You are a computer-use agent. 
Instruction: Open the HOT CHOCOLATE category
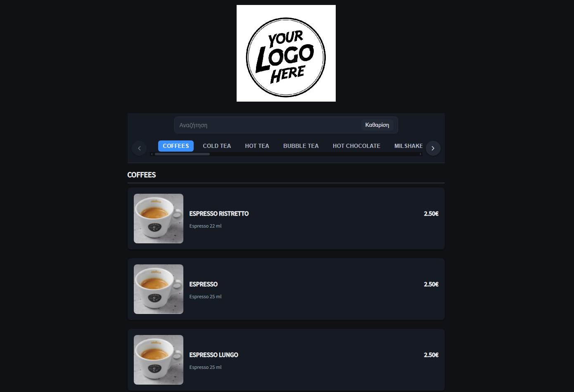[x=356, y=146]
